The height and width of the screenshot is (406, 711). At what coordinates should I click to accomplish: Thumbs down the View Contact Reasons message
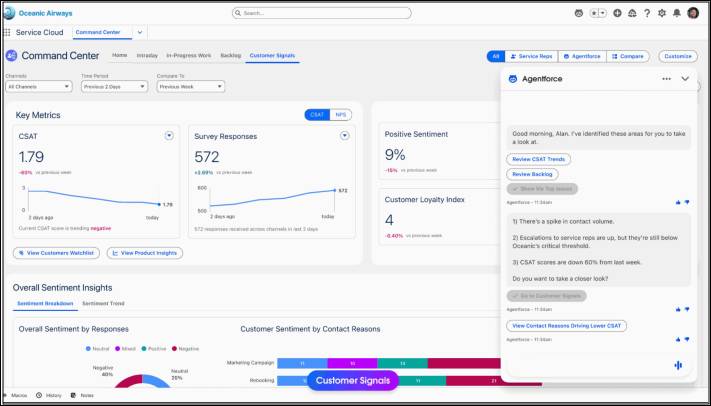click(x=687, y=339)
